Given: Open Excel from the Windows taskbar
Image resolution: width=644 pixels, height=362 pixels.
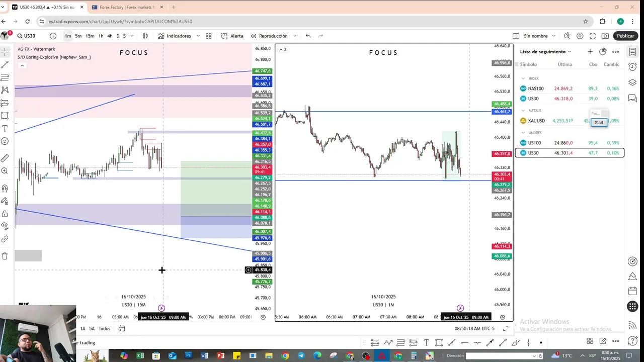Looking at the screenshot, I should tap(140, 356).
